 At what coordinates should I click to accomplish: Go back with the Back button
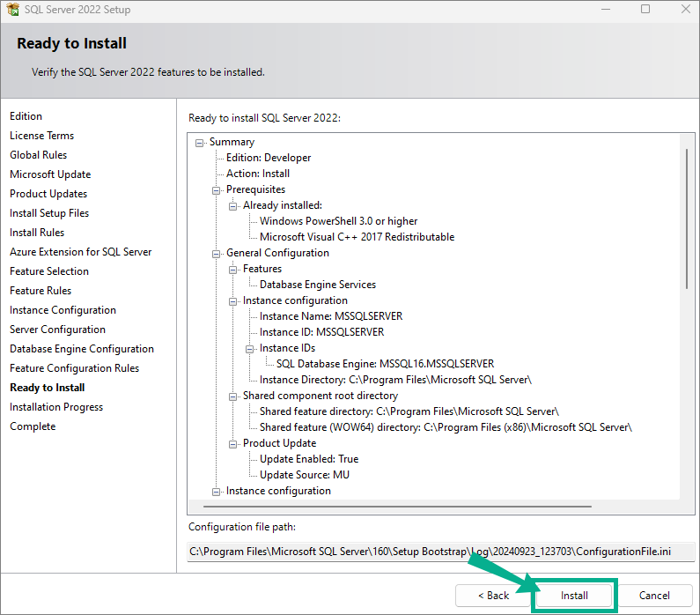[492, 596]
